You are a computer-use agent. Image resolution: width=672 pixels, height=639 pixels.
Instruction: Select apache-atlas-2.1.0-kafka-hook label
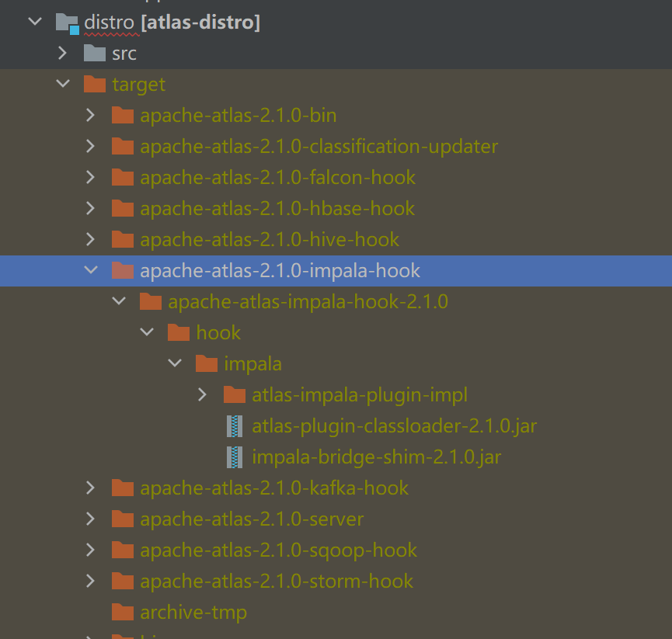click(274, 488)
